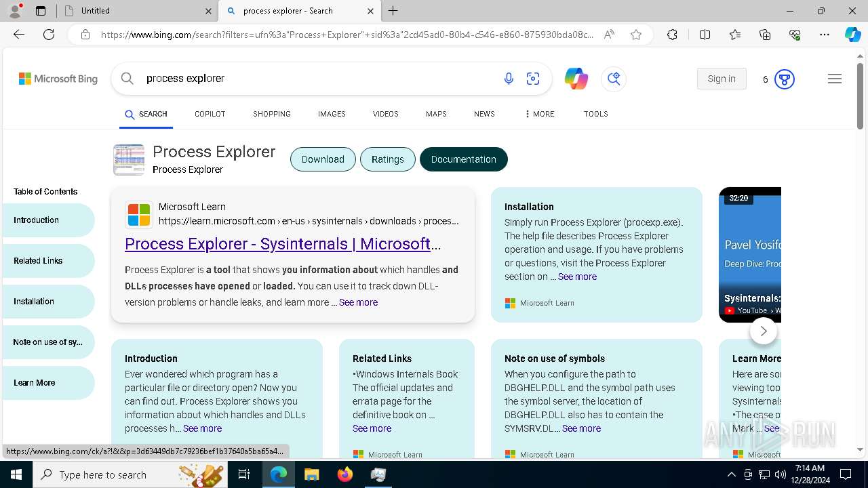
Task: Jump to Learn More in Table of Contents
Action: pyautogui.click(x=47, y=383)
